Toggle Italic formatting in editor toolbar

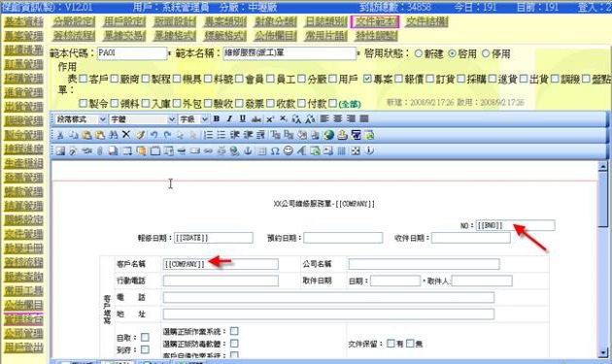[229, 118]
